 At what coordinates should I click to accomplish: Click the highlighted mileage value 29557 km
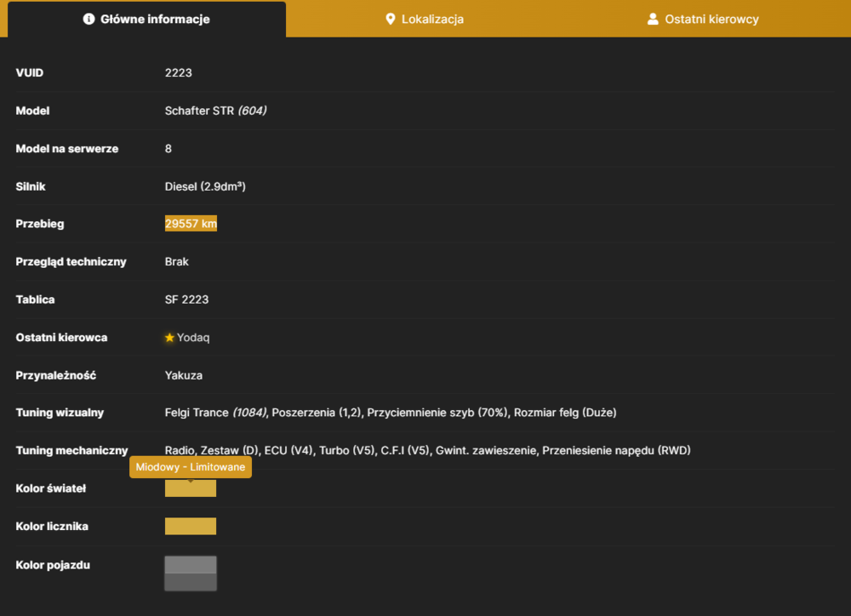click(191, 224)
